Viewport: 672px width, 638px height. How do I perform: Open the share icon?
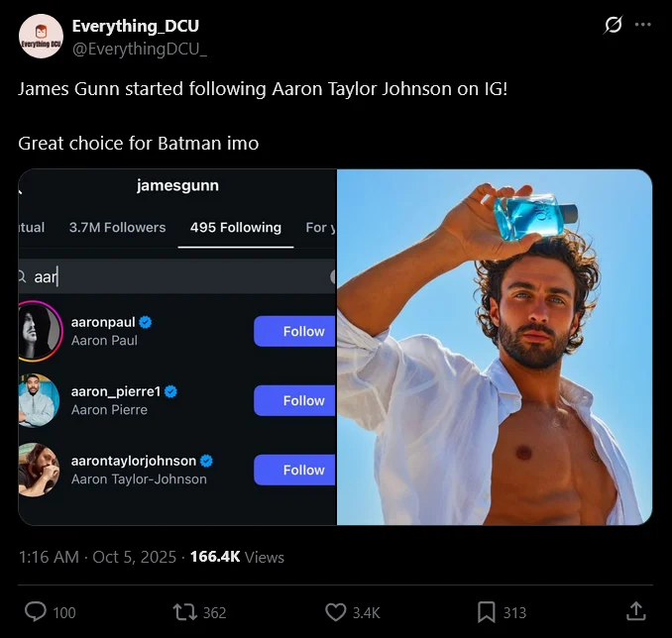[x=635, y=611]
